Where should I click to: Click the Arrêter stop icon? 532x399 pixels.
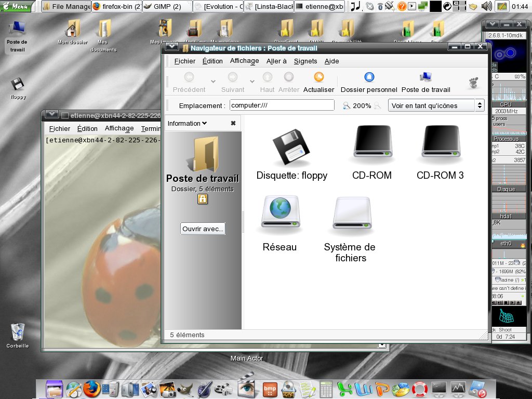288,77
